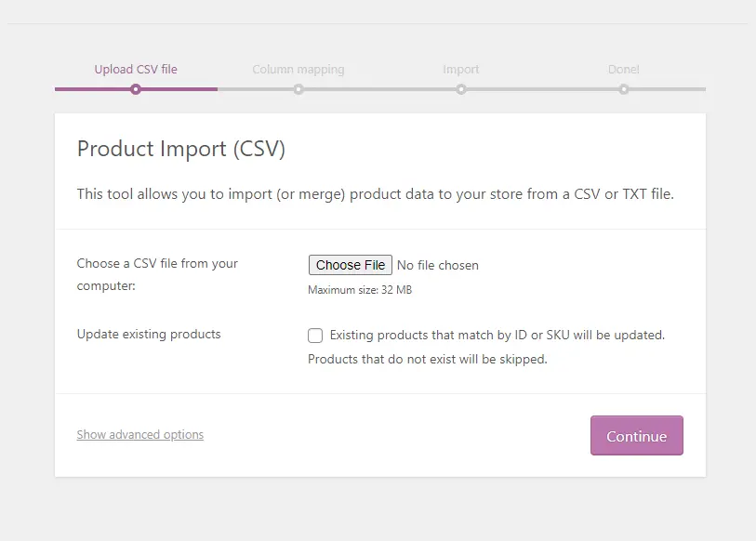Click the progress bar between Upload and Column mapping
Image resolution: width=756 pixels, height=541 pixels.
coord(219,89)
